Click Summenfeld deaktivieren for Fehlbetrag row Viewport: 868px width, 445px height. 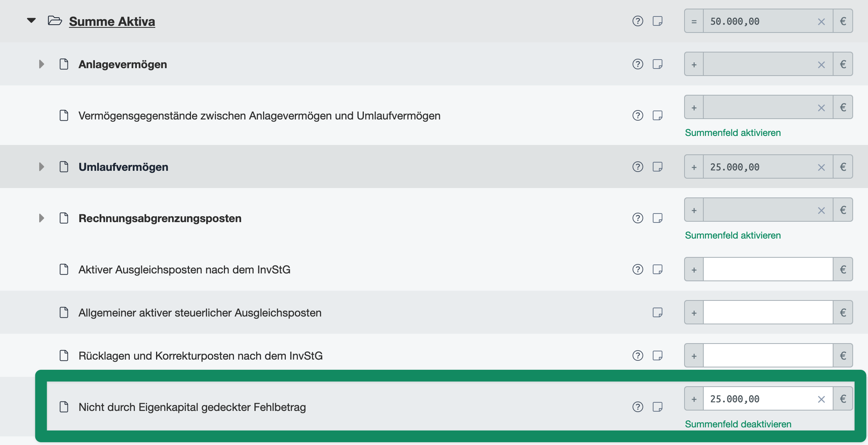738,424
